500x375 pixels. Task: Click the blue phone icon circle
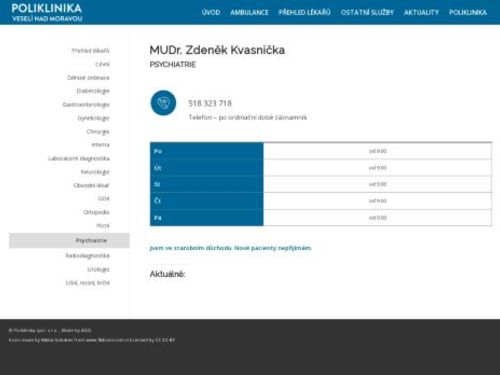pyautogui.click(x=163, y=103)
